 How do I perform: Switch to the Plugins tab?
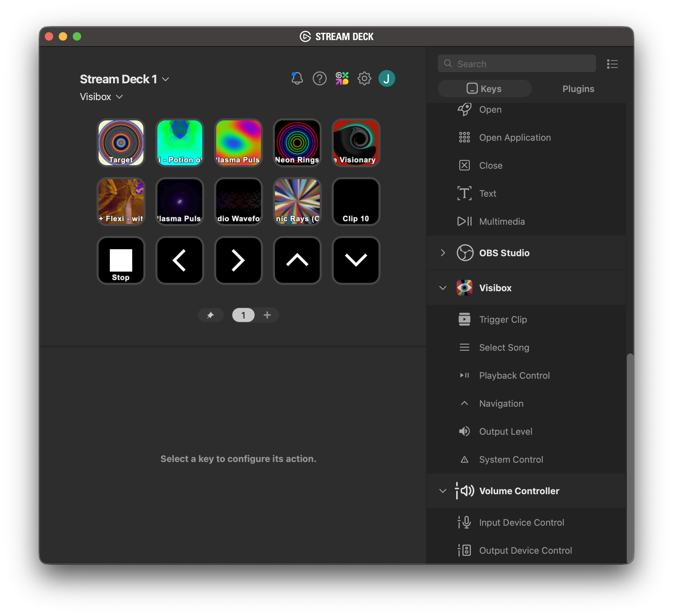[x=578, y=89]
